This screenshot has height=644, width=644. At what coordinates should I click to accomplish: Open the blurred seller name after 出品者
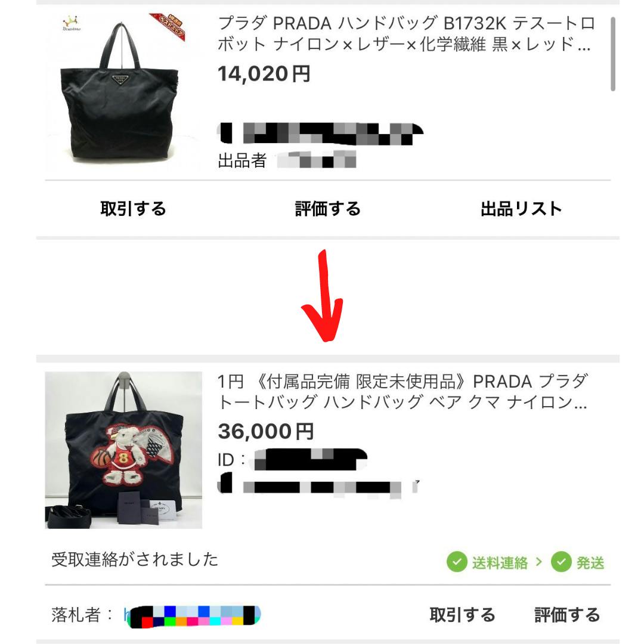point(316,160)
